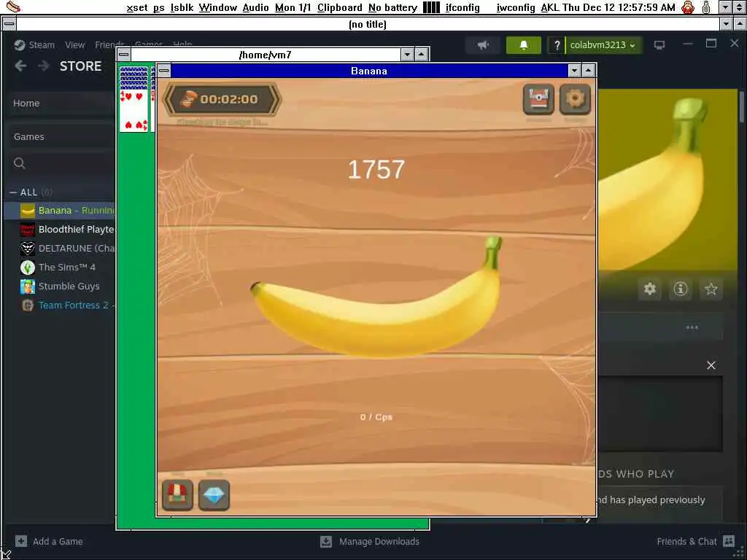
Task: Open the STORE tab in Steam
Action: point(80,66)
